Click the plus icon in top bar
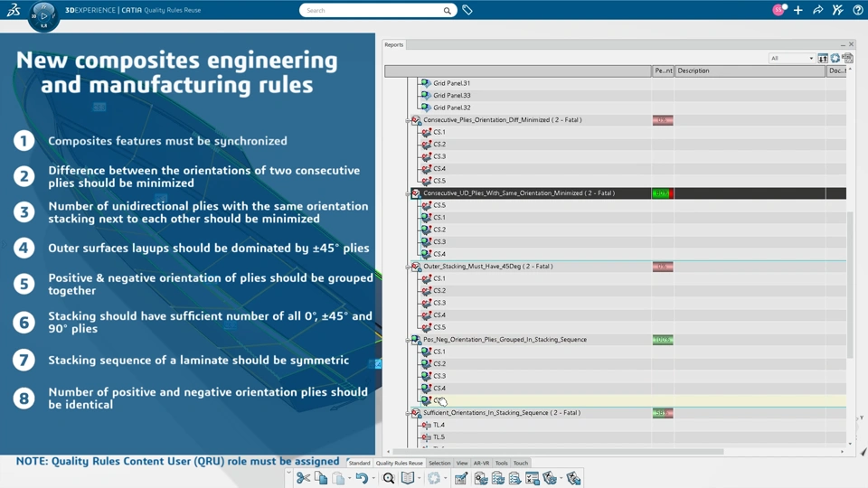The image size is (868, 488). [797, 10]
